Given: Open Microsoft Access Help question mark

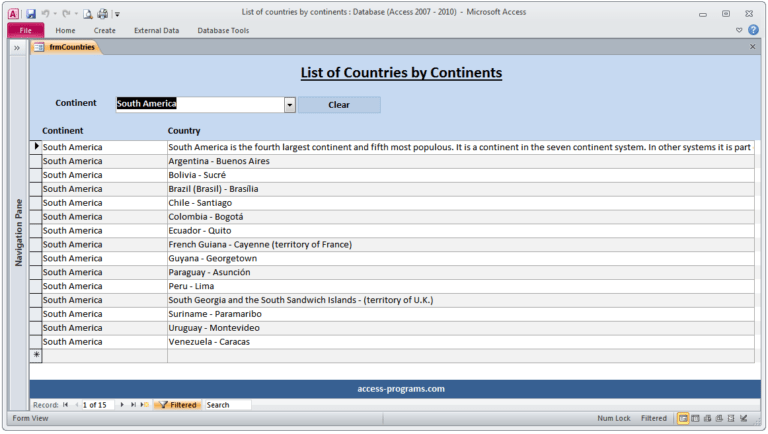Looking at the screenshot, I should point(753,30).
